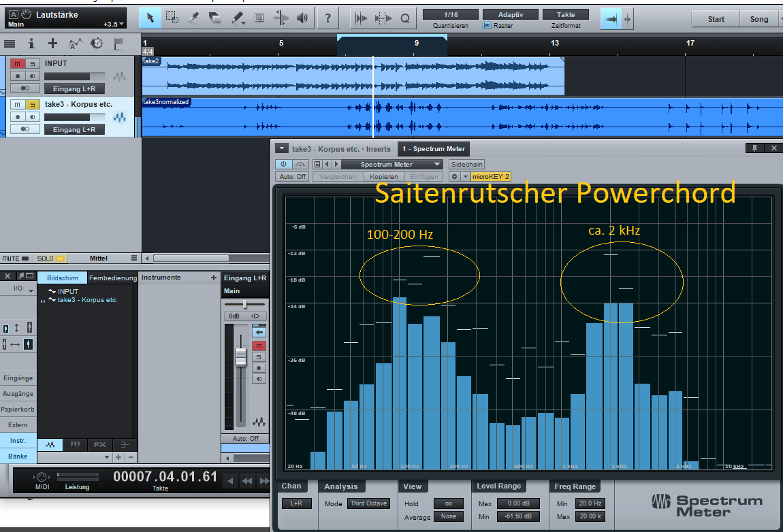This screenshot has width=783, height=532.
Task: Click the Kopieren button
Action: [x=383, y=177]
